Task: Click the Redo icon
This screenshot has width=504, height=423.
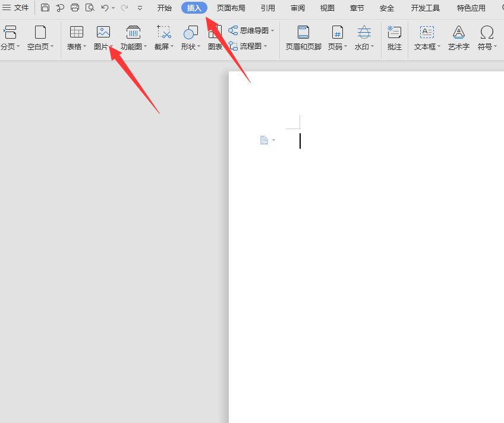Action: [124, 7]
